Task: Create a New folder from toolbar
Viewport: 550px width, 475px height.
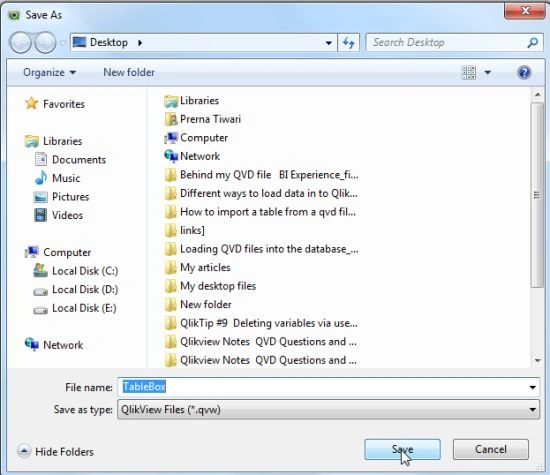Action: tap(129, 72)
